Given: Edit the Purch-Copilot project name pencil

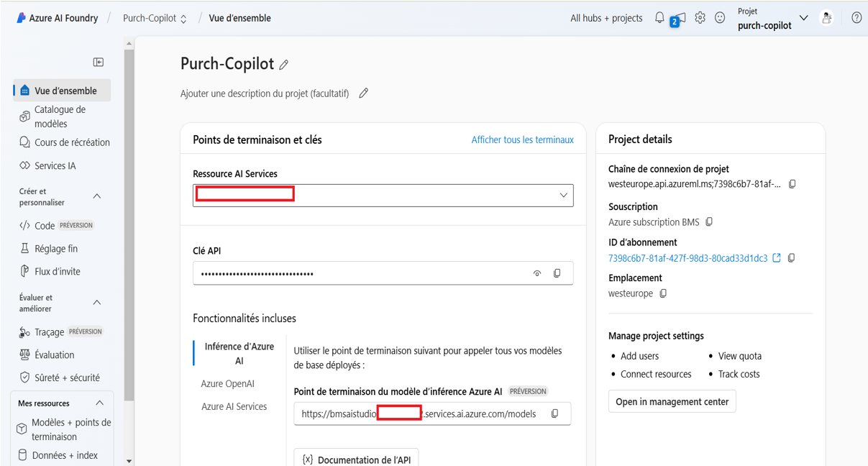Looking at the screenshot, I should (284, 65).
